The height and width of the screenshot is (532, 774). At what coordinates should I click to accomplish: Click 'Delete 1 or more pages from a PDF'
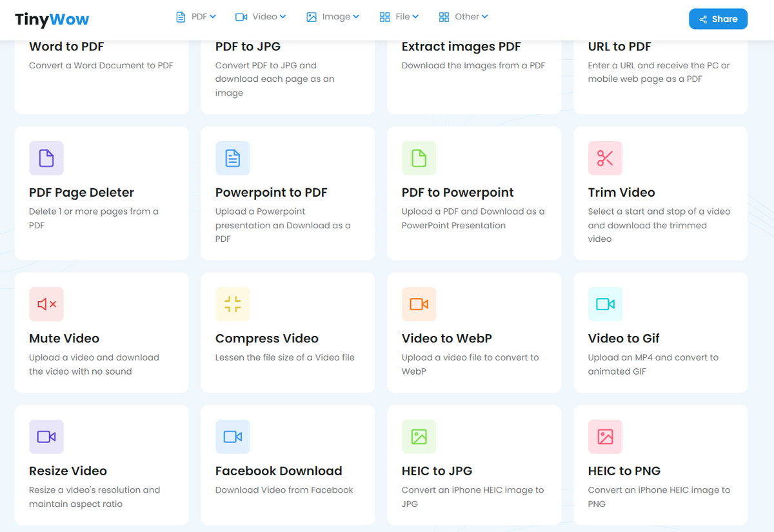click(94, 219)
